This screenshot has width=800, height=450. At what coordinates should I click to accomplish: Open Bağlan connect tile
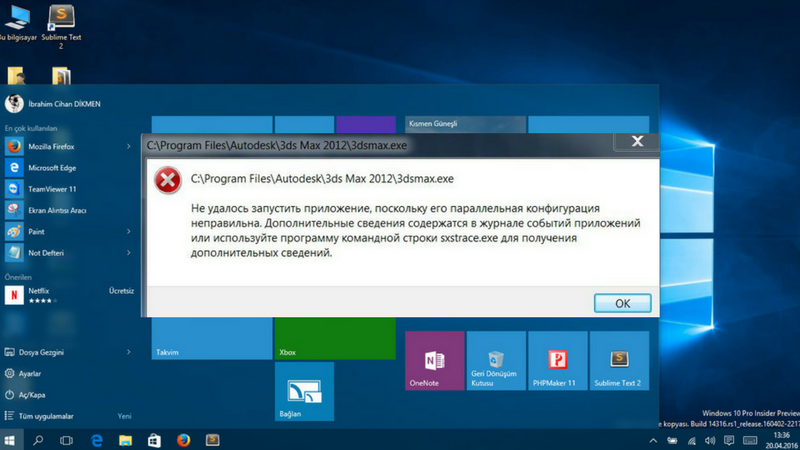tap(304, 392)
